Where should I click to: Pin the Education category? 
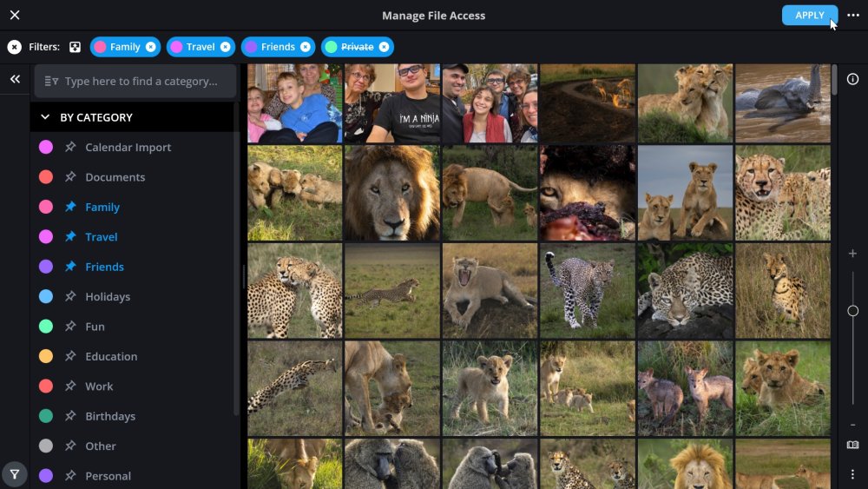70,357
